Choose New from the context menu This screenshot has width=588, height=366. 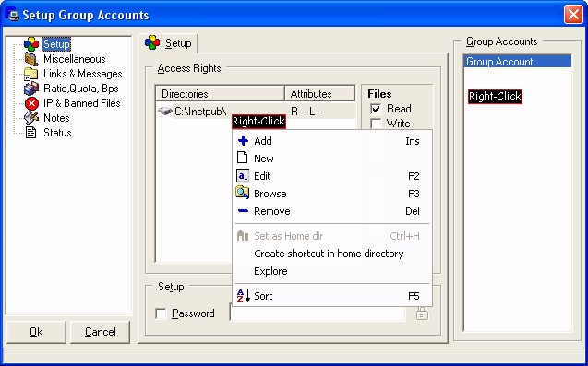[x=332, y=159]
